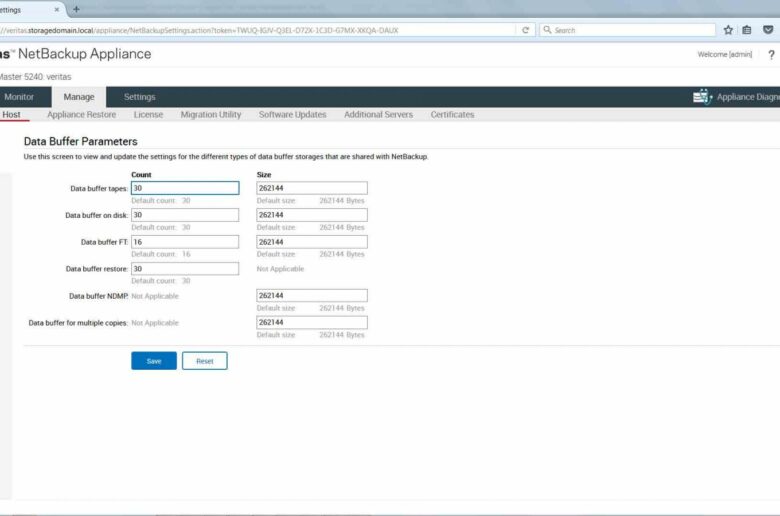Click the Data buffer restore label
The height and width of the screenshot is (516, 780).
[x=97, y=269]
